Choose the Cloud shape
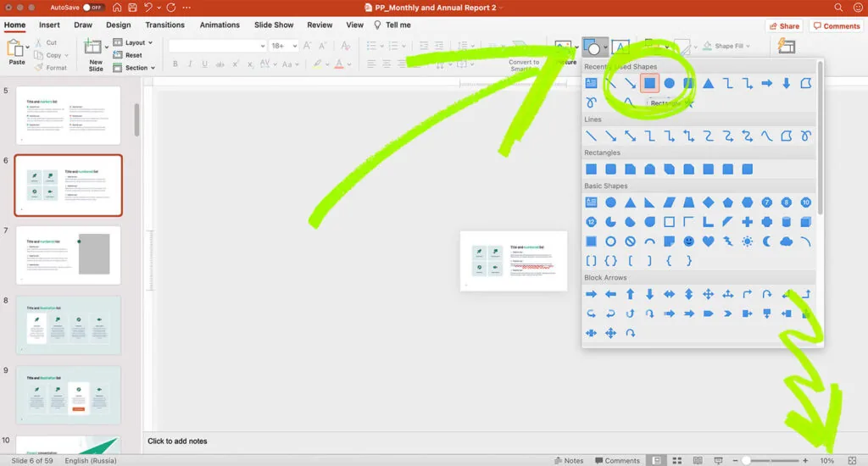 click(786, 241)
